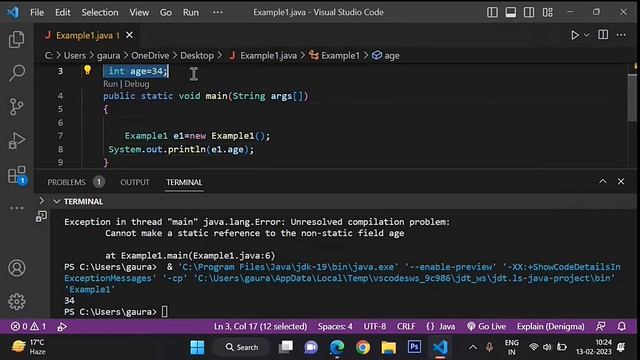Open the Extensions view
This screenshot has width=640, height=360.
coord(17,175)
